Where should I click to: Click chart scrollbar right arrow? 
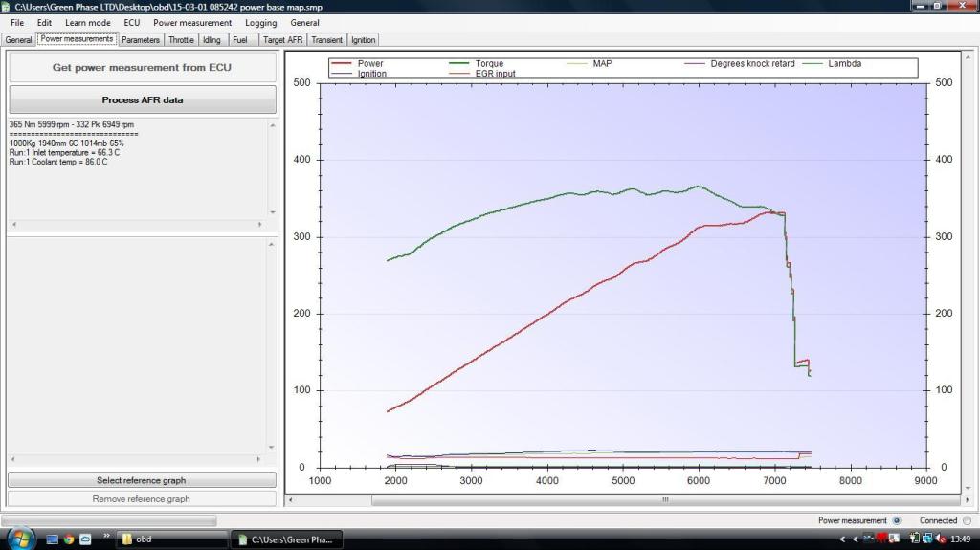[x=967, y=500]
